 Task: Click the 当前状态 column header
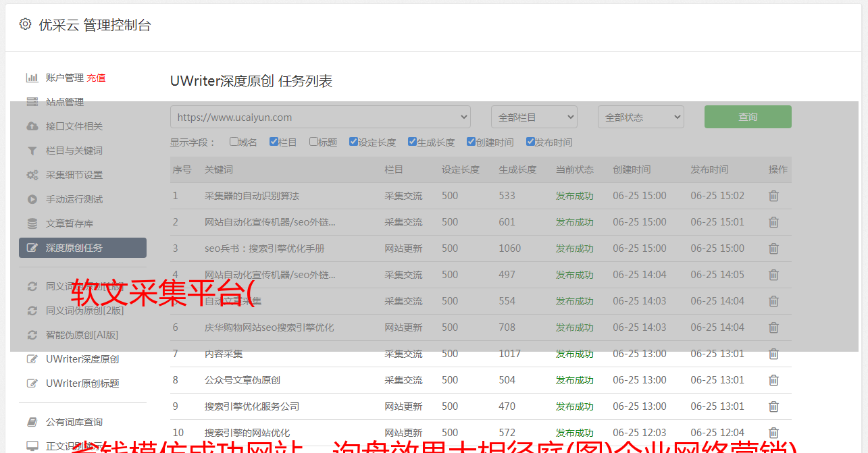575,169
